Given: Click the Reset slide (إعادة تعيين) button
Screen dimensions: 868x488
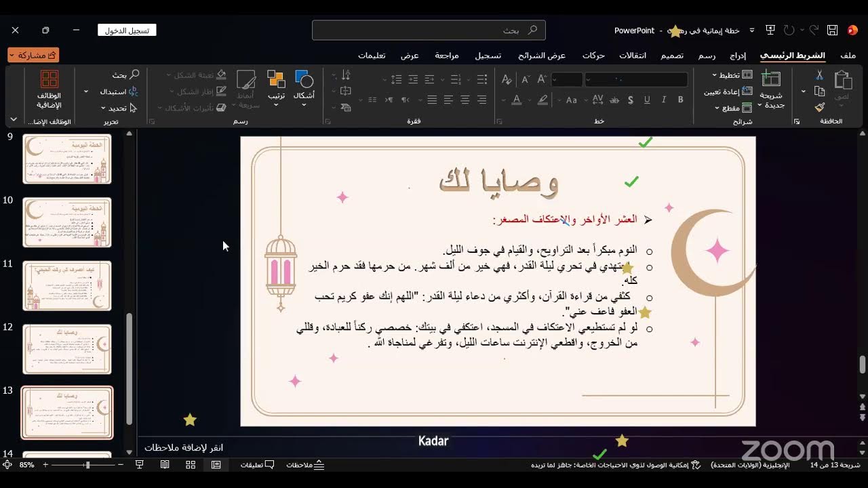Looking at the screenshot, I should coord(728,91).
